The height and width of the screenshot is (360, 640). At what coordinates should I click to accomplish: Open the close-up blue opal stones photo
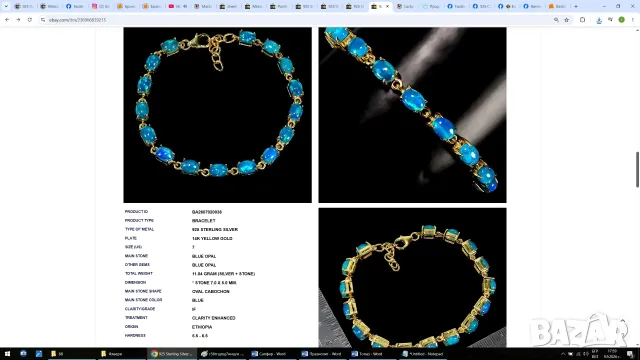[412, 115]
